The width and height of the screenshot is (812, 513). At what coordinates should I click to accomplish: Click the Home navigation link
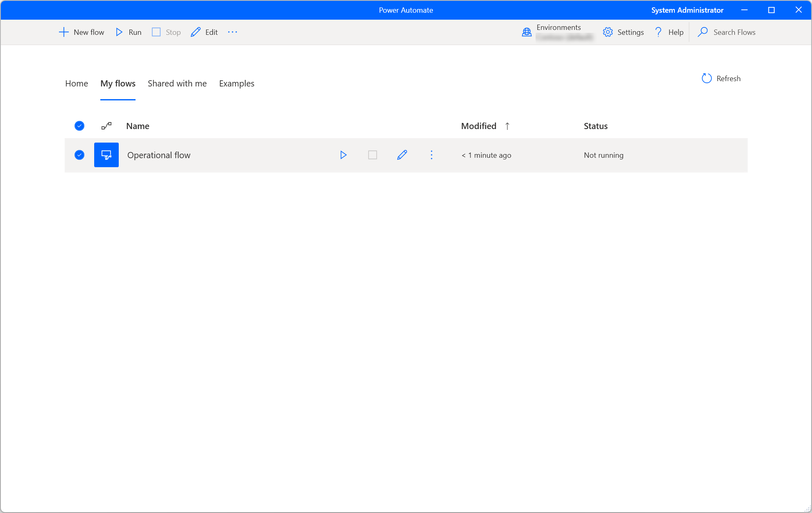[76, 83]
